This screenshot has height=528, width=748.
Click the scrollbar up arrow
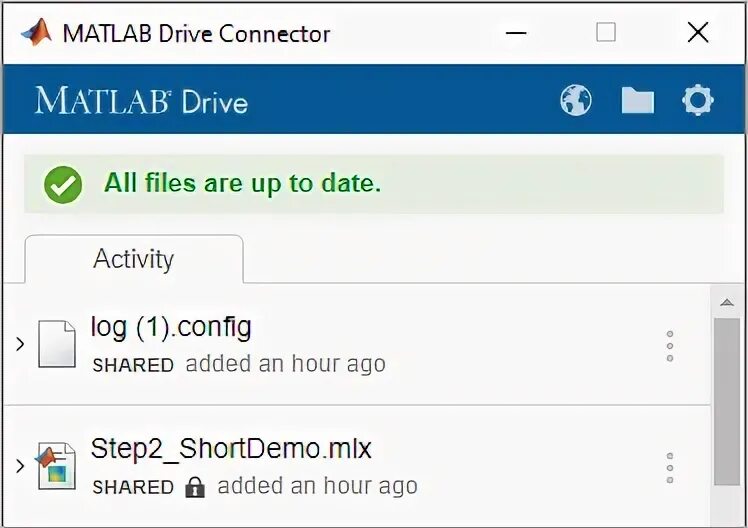(x=727, y=301)
